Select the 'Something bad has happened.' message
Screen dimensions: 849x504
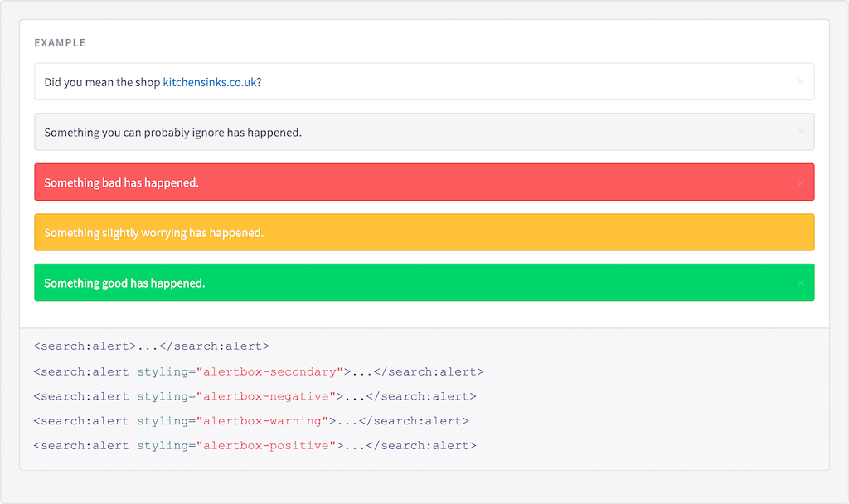(121, 182)
